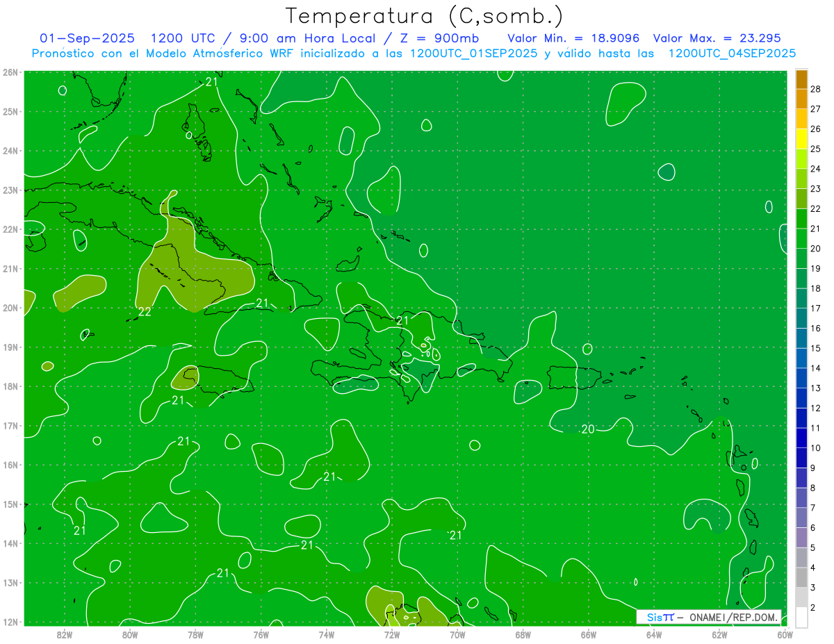Click the '62W' longitude axis label
Screen dimensions: 834x644
coord(719,634)
